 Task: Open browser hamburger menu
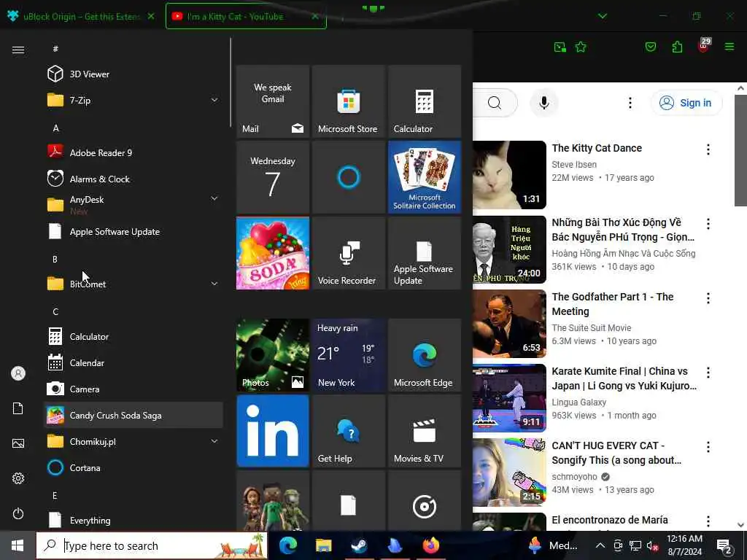[x=729, y=47]
